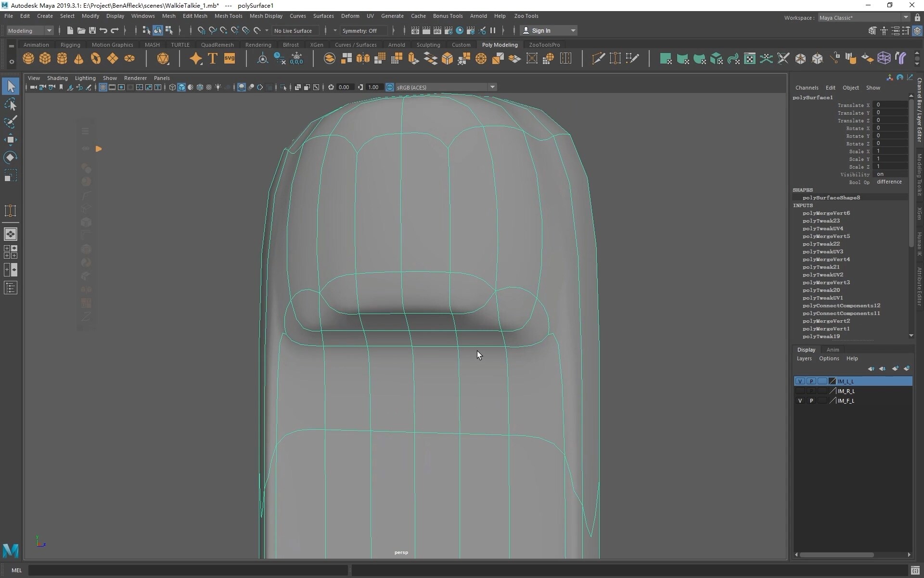Image resolution: width=924 pixels, height=578 pixels.
Task: Open the sRGB ACES color space dropdown
Action: click(492, 87)
